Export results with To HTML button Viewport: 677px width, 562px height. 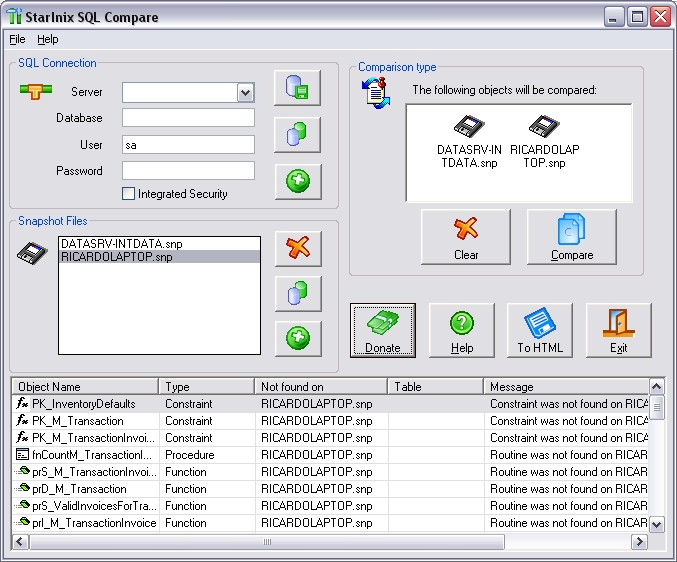(540, 330)
